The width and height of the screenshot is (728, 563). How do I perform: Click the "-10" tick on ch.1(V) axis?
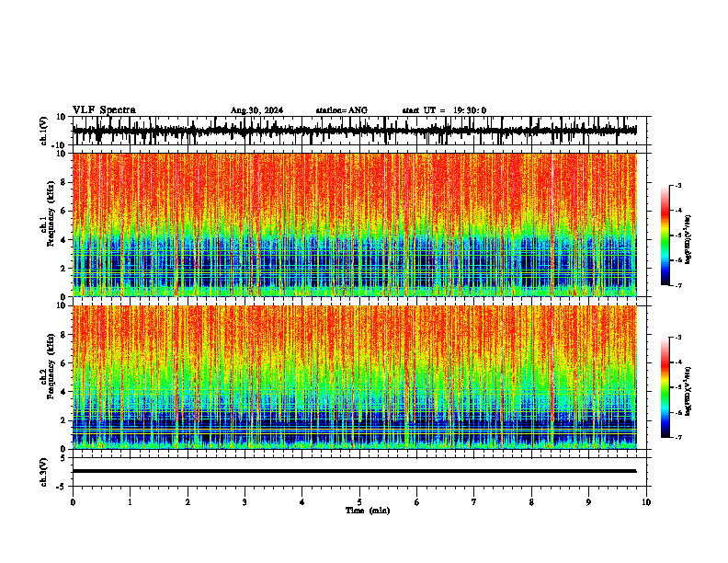pyautogui.click(x=60, y=145)
